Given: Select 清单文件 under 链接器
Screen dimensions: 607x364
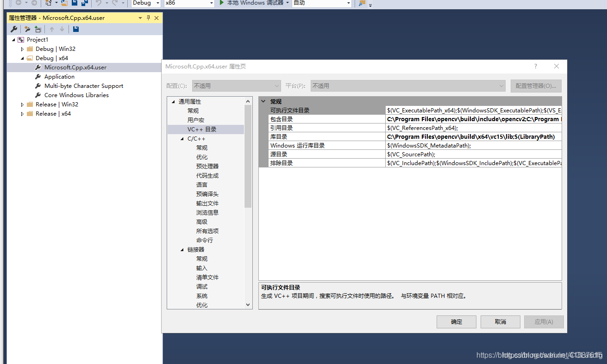Looking at the screenshot, I should (207, 278).
